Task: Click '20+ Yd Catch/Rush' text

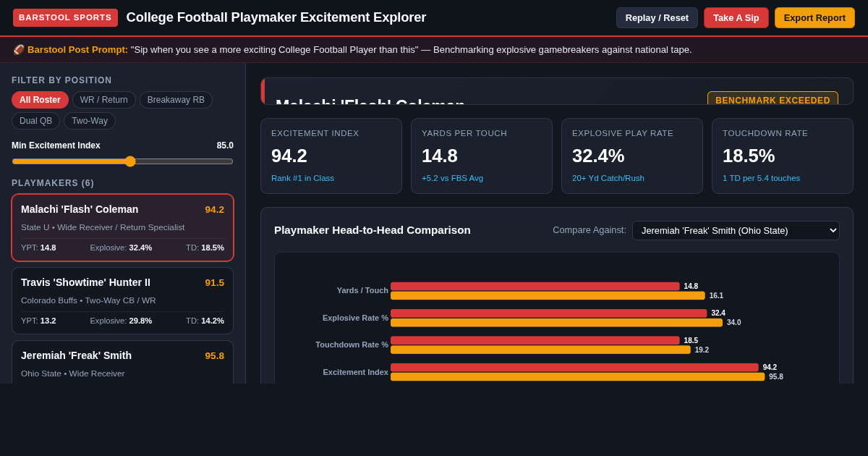Action: (608, 178)
